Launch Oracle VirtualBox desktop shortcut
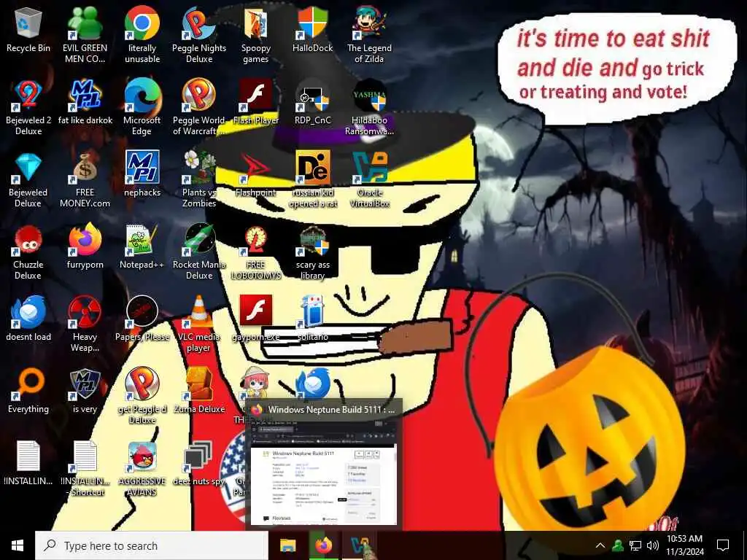Screen dimensions: 747x560 click(369, 168)
